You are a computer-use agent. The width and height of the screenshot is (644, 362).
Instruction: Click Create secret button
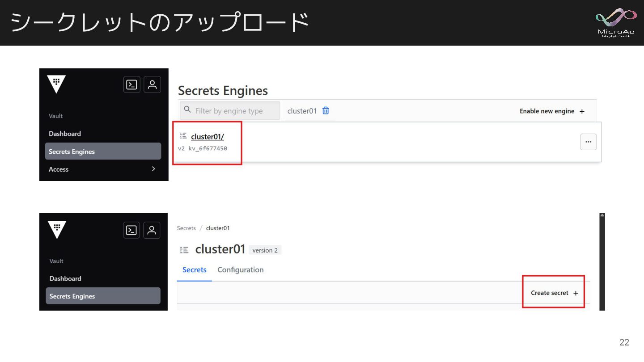click(x=555, y=293)
